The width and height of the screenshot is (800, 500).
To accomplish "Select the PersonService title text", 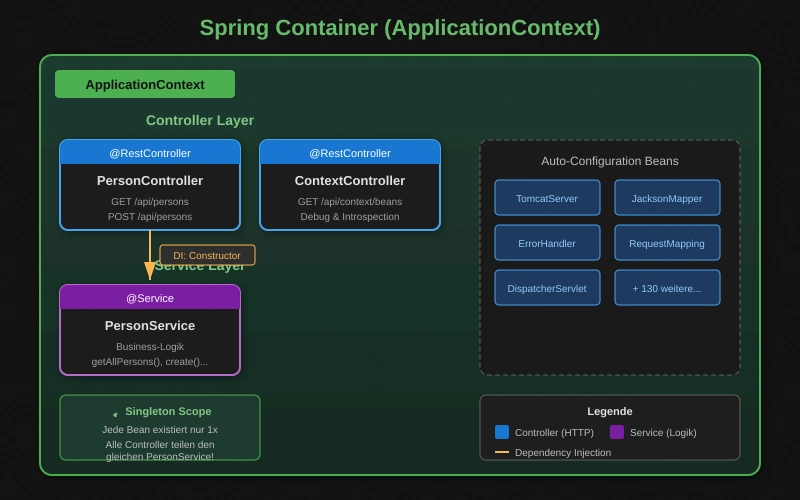I will (150, 325).
